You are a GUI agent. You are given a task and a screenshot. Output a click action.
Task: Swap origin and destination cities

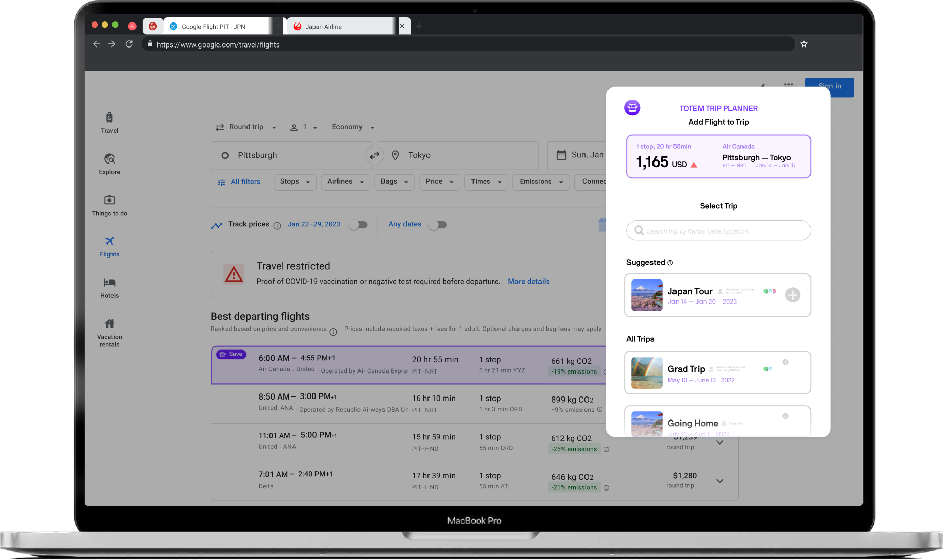(x=375, y=155)
